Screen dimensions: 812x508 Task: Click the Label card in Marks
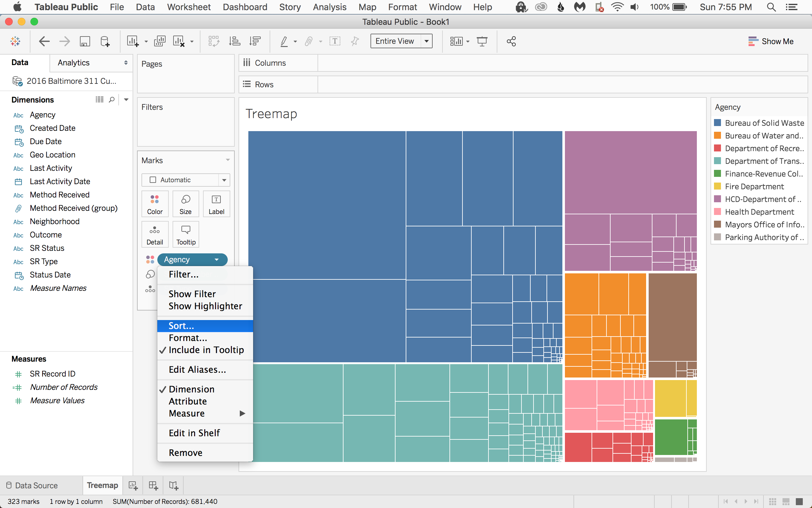216,204
